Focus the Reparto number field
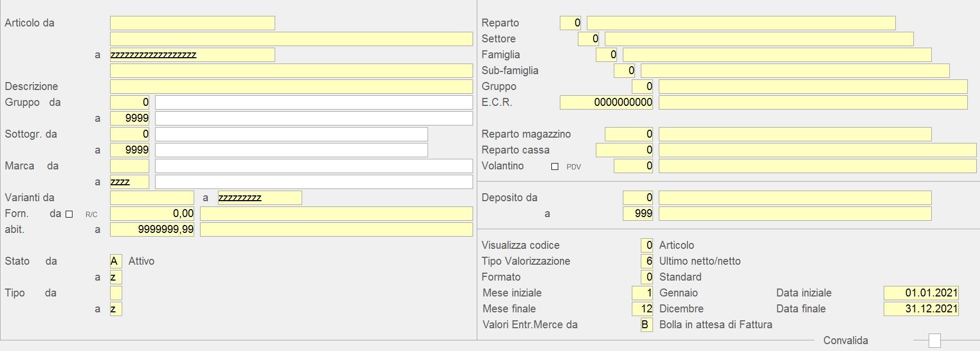This screenshot has width=980, height=351. pos(570,23)
